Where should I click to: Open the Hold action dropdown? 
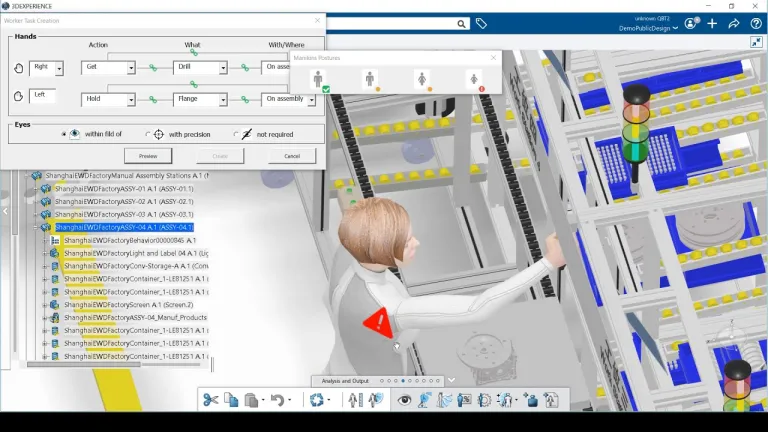pos(131,100)
